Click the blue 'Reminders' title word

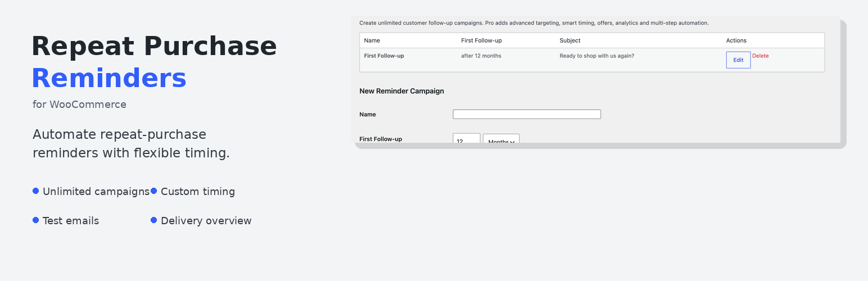[109, 78]
